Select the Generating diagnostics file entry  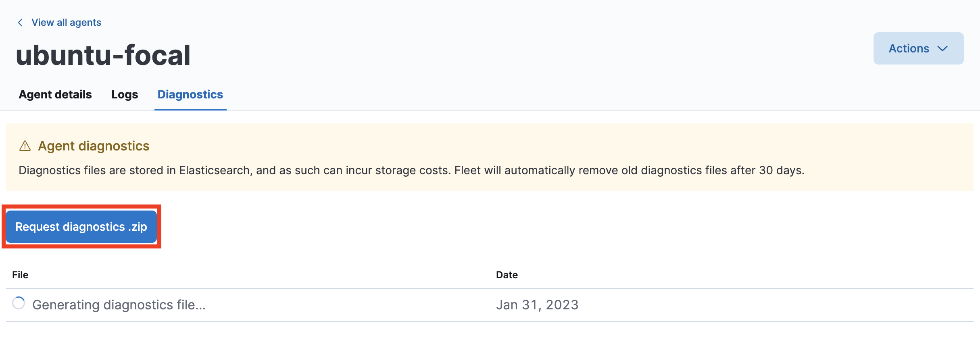pyautogui.click(x=119, y=305)
